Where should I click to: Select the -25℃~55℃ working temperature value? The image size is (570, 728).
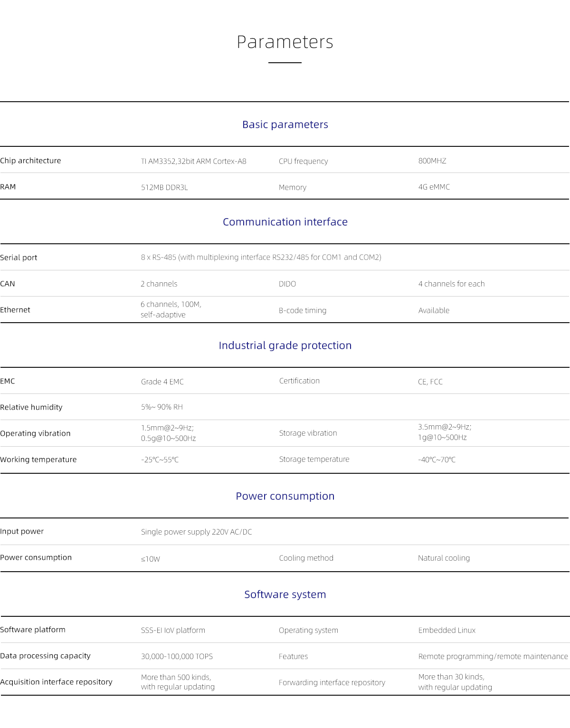tap(160, 460)
